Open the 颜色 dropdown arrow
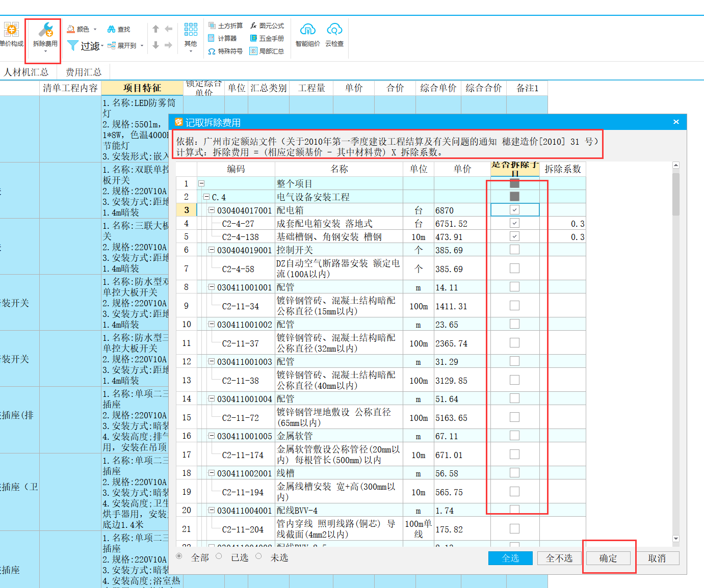Viewport: 704px width, 588px height. (x=95, y=30)
